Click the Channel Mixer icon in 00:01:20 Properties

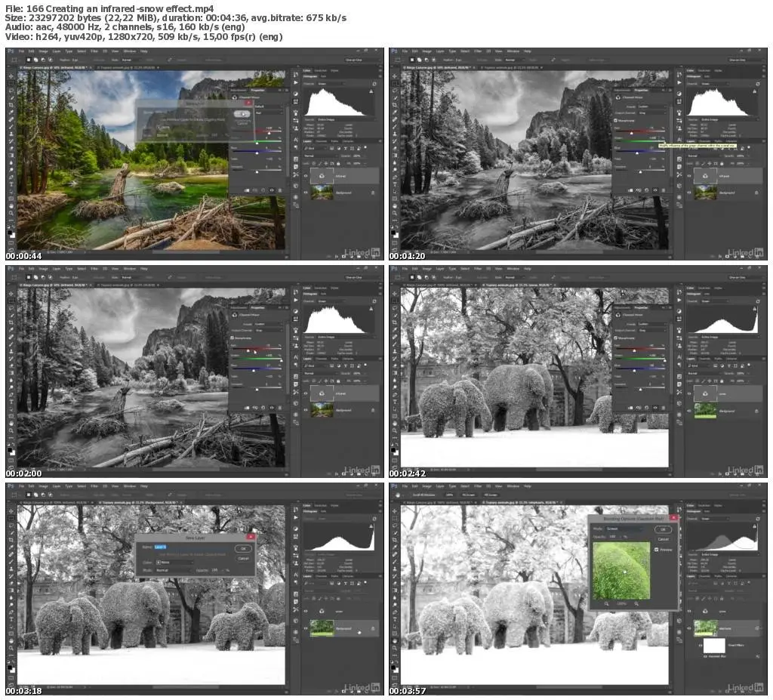point(618,97)
